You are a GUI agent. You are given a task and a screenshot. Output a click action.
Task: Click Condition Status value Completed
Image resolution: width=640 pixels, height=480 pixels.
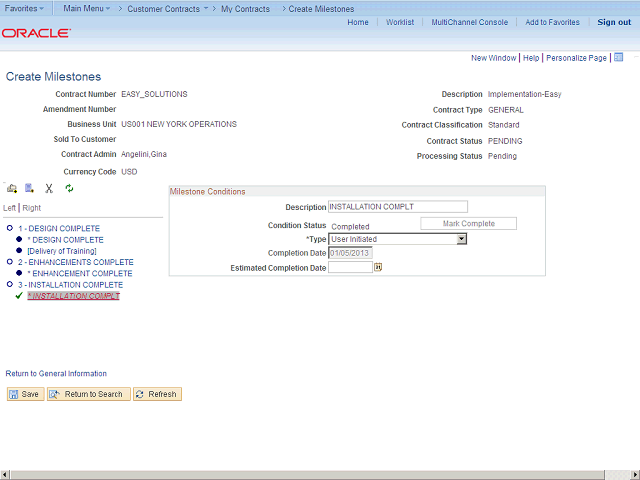pyautogui.click(x=350, y=227)
